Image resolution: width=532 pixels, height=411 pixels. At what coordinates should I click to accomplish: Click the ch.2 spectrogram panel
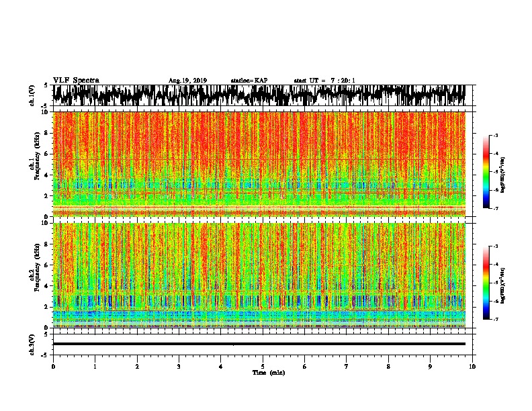(259, 275)
